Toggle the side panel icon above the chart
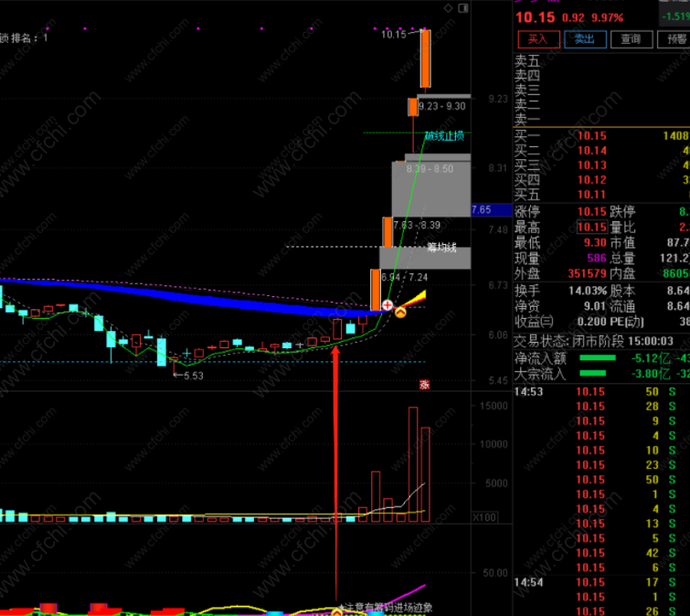690x616 pixels. 463,8
